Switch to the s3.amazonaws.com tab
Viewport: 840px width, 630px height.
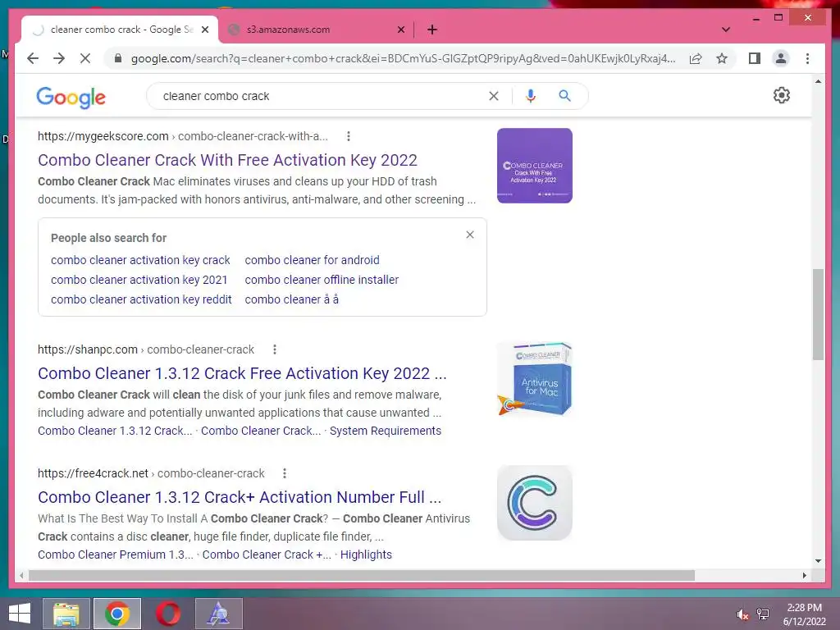[x=316, y=30]
